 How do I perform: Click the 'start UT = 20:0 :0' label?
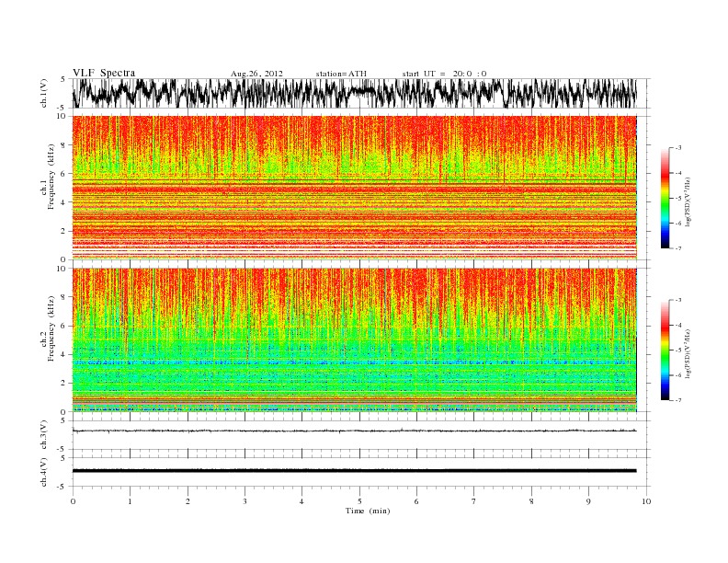pos(444,74)
